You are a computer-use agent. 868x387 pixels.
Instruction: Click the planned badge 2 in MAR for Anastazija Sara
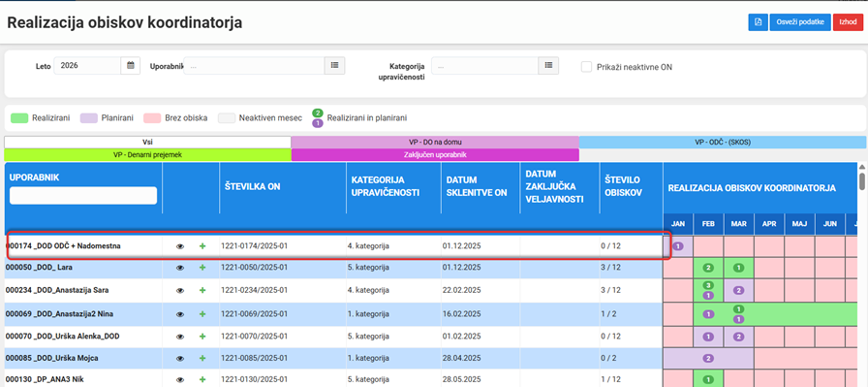pyautogui.click(x=738, y=291)
